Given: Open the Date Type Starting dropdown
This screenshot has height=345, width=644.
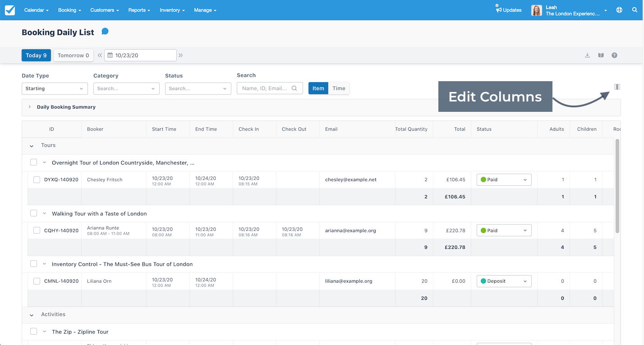Looking at the screenshot, I should [55, 88].
